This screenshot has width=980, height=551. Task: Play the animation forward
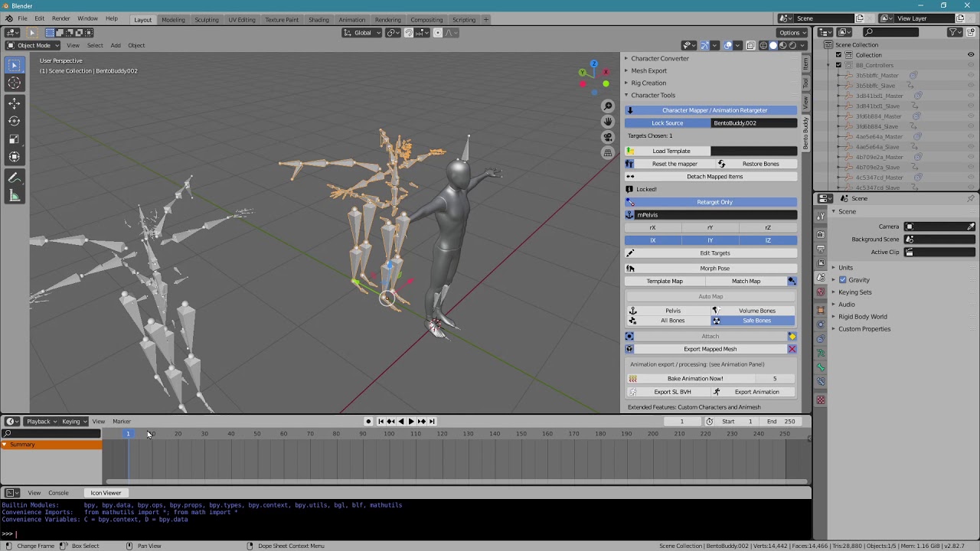point(411,422)
